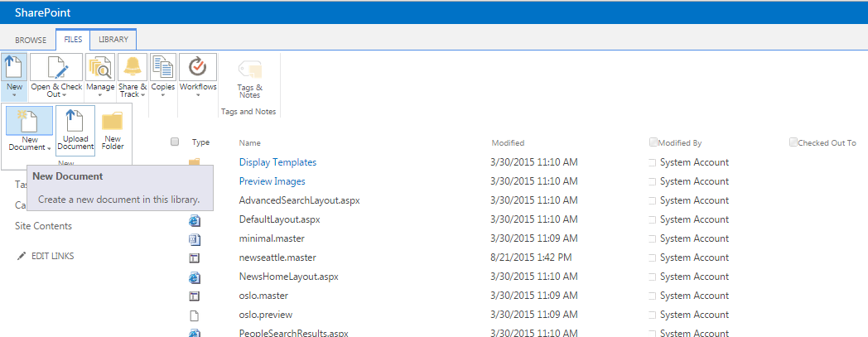Toggle System Account checkbox in Display Templates row
868x337 pixels.
(652, 162)
